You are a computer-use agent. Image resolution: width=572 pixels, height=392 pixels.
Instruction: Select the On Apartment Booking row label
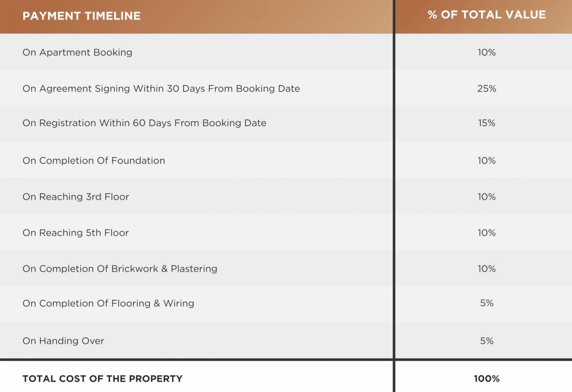click(77, 53)
